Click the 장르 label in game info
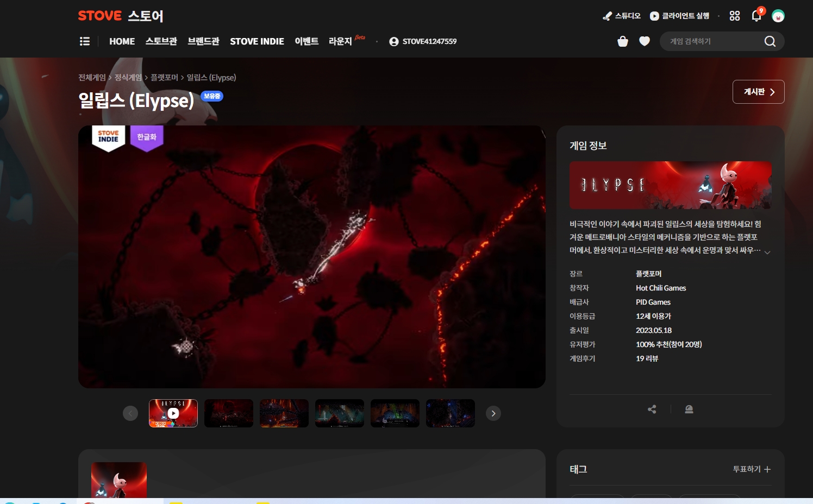Screen dimensions: 813x504 pos(576,274)
